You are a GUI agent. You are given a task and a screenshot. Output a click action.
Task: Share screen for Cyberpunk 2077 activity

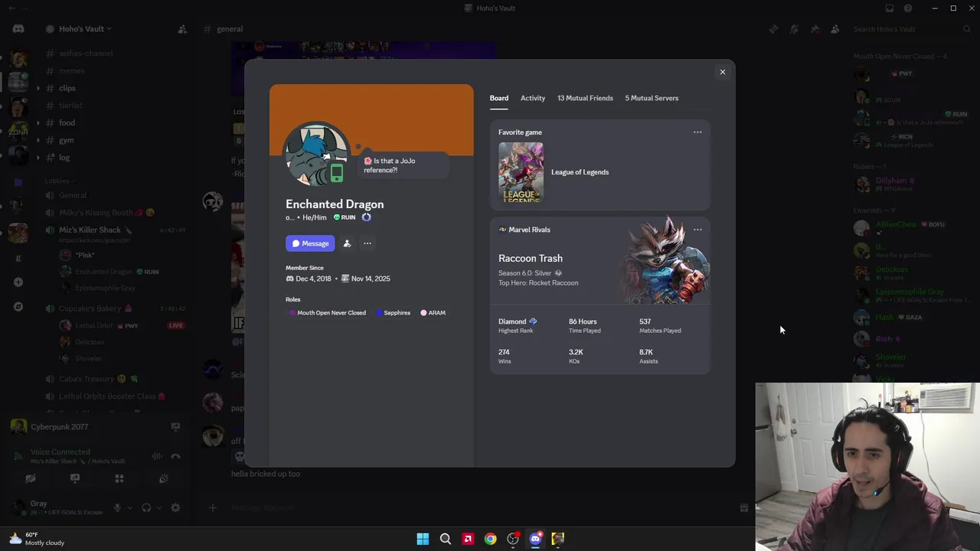pos(175,426)
